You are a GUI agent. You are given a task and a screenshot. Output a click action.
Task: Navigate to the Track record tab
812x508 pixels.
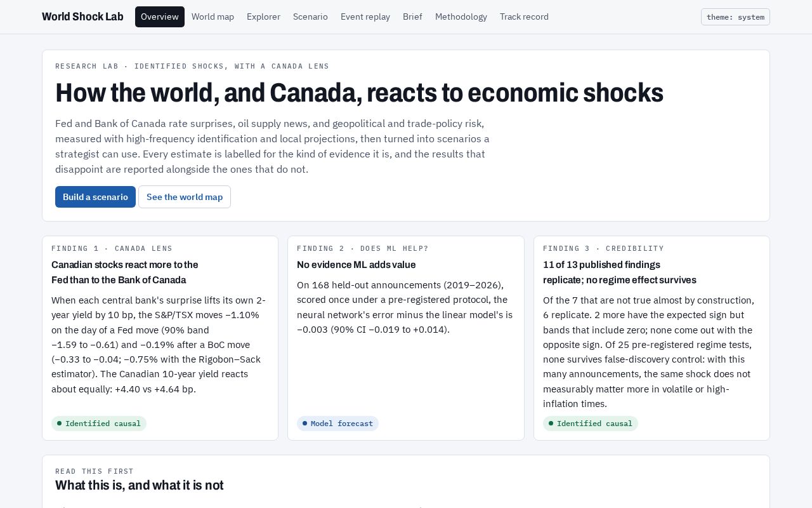(x=524, y=17)
